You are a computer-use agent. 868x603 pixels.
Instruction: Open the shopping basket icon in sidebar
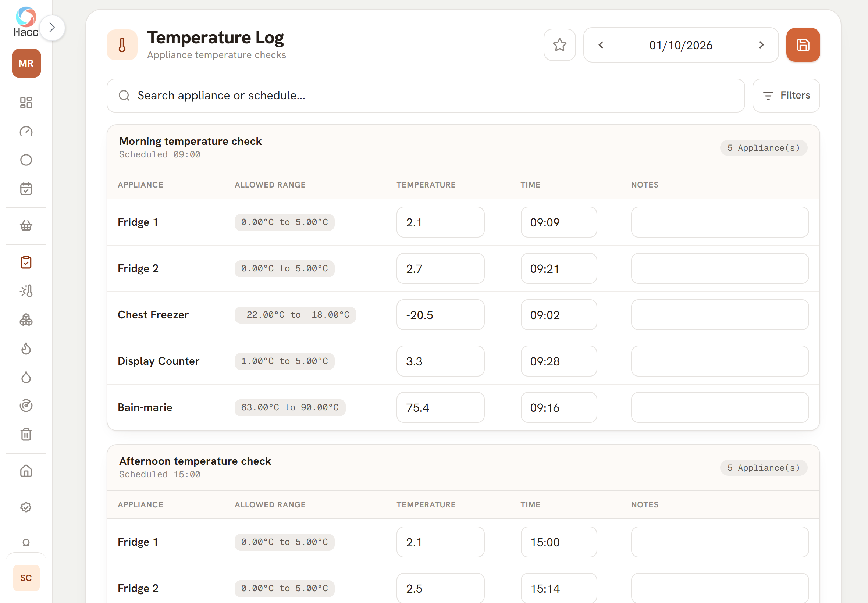click(x=26, y=225)
